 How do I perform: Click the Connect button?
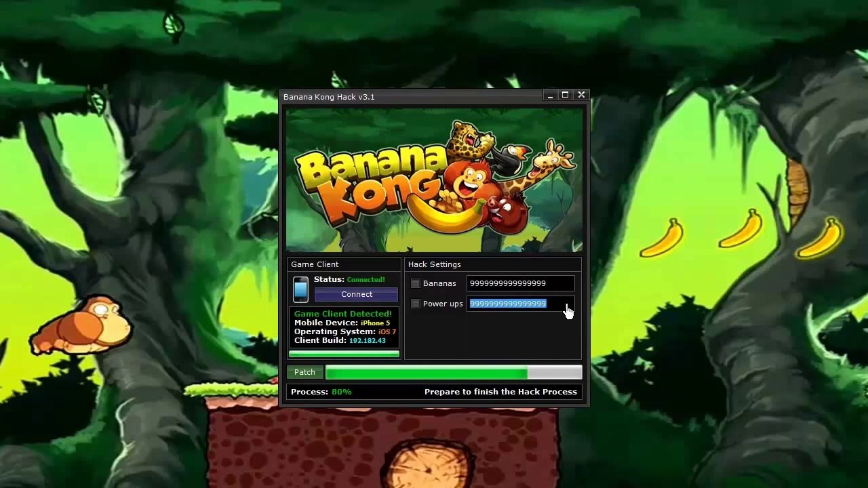[357, 294]
